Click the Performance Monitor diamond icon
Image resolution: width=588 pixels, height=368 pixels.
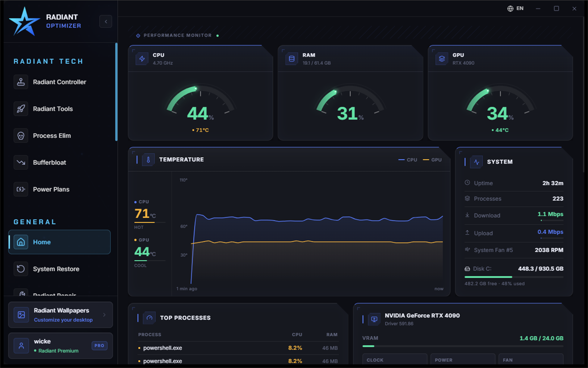click(138, 36)
